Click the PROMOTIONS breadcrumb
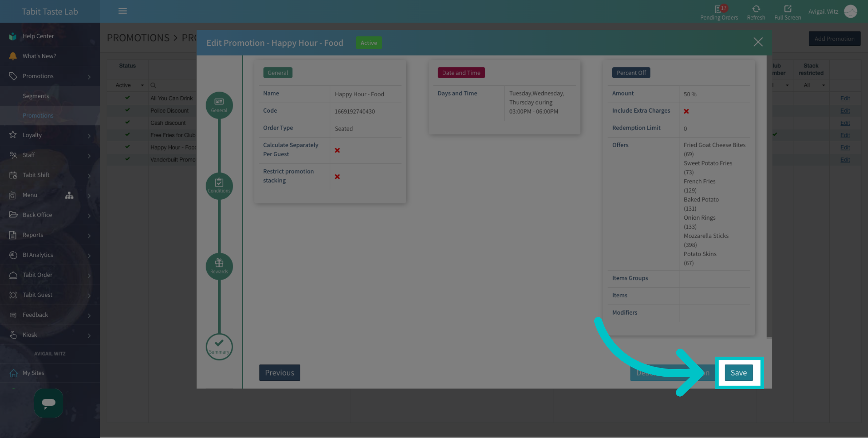Viewport: 868px width, 438px height. [x=138, y=38]
